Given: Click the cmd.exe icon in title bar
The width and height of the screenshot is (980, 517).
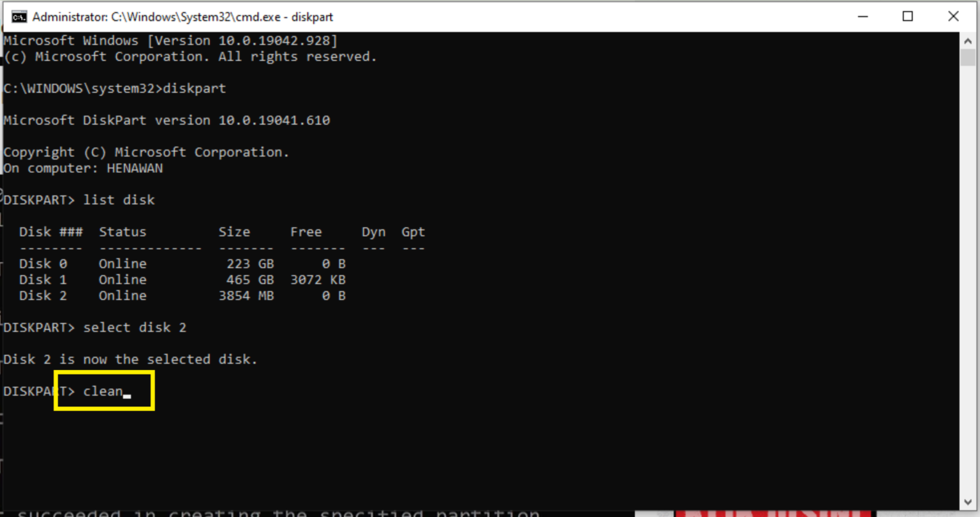Looking at the screenshot, I should coord(19,17).
